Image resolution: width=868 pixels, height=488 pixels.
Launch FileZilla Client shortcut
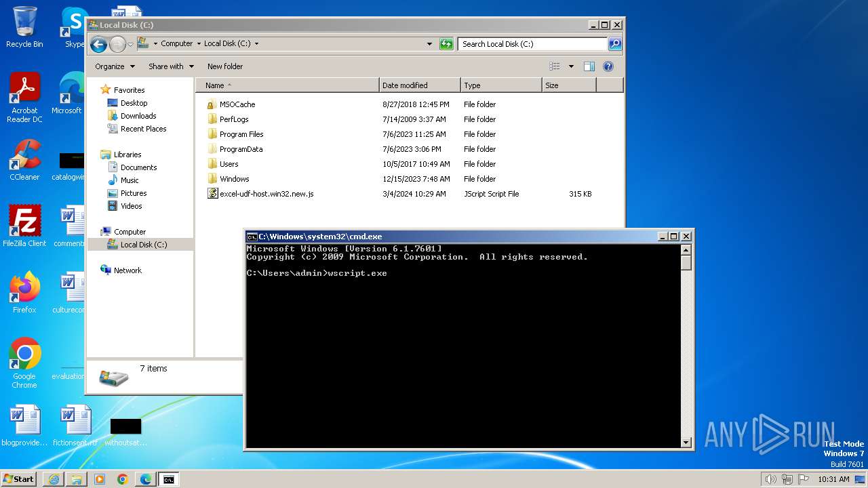tap(24, 226)
